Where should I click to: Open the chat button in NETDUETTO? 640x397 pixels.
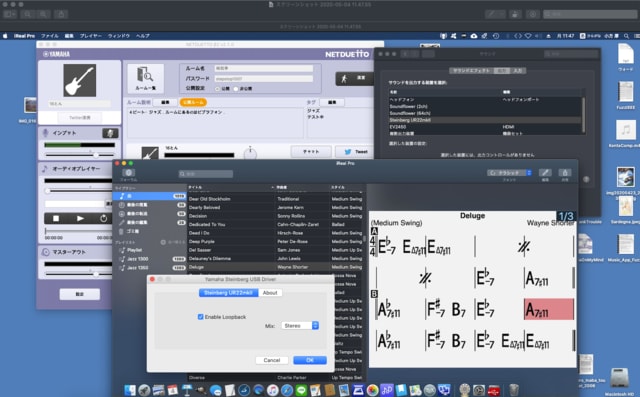point(311,151)
